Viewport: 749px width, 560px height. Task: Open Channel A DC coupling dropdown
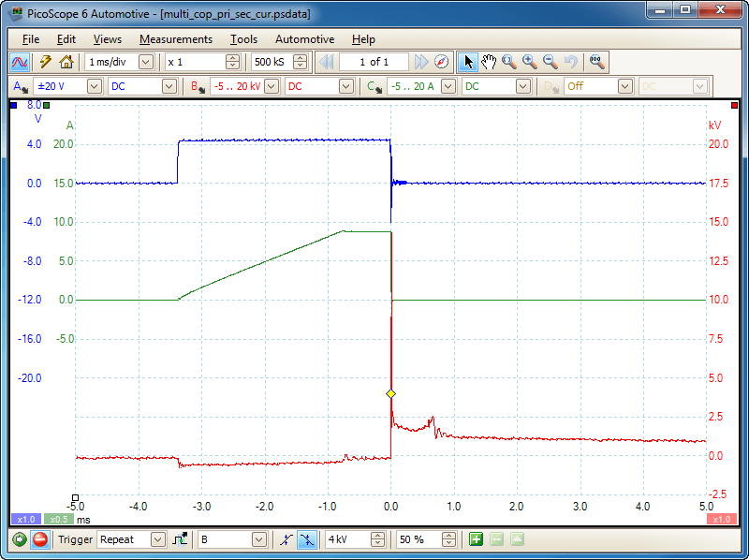click(169, 86)
